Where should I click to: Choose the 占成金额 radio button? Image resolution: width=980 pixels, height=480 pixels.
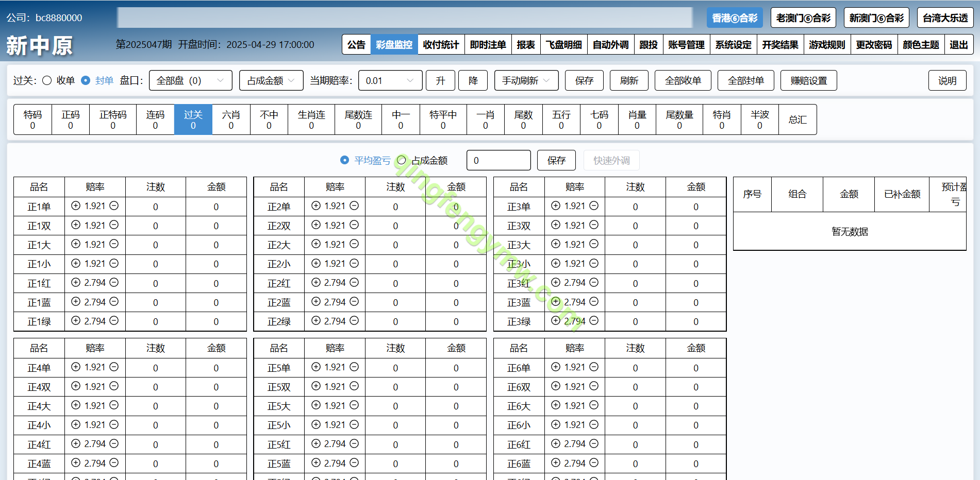[402, 160]
